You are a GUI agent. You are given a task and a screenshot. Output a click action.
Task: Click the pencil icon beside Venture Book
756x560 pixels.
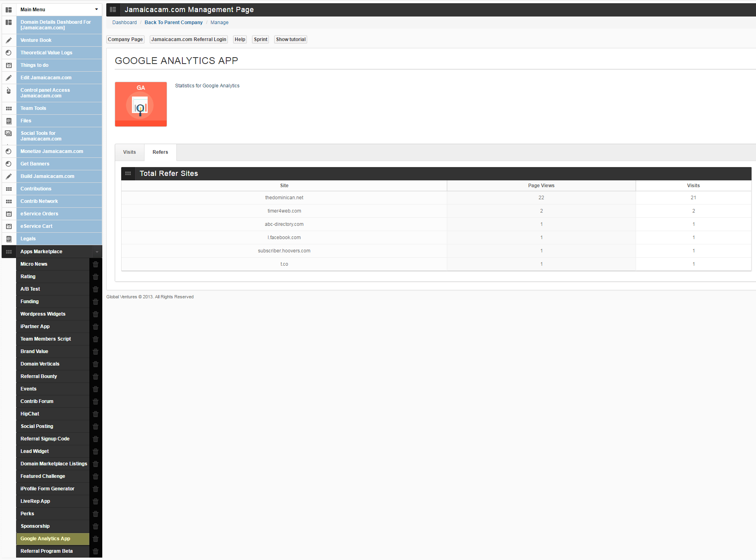pos(8,40)
